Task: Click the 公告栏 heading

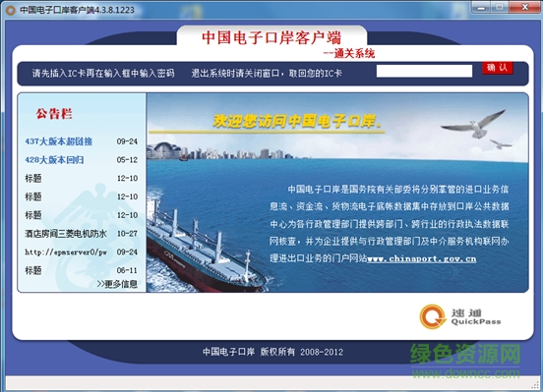Action: [54, 114]
